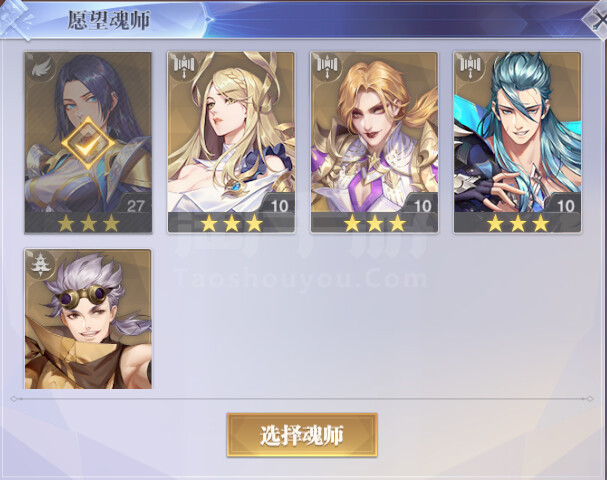This screenshot has width=607, height=480.
Task: Select the golden-haired purple armor soul master
Action: (x=374, y=142)
